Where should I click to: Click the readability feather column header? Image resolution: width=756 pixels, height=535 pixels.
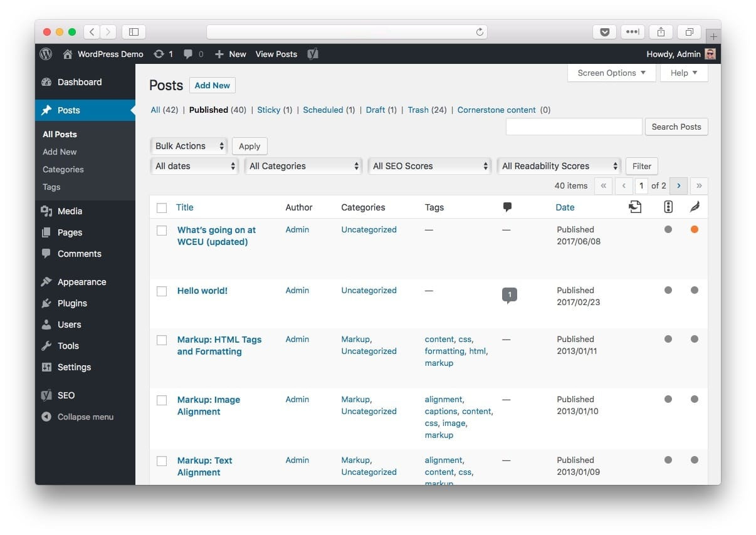point(695,207)
